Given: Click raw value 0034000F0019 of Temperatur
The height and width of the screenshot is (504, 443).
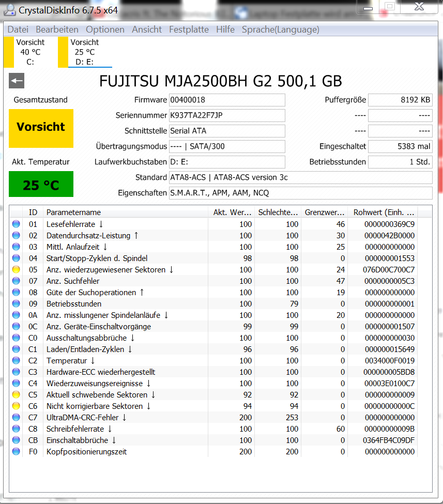Looking at the screenshot, I should (390, 361).
